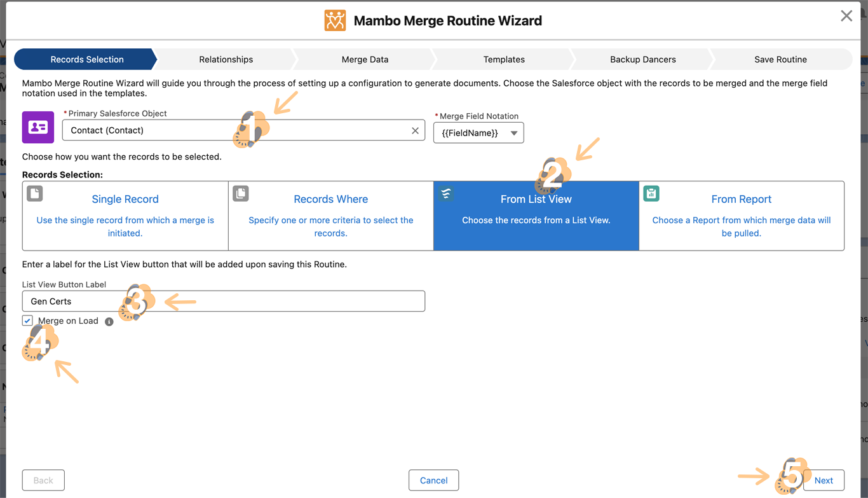Close the Mambo Merge wizard dialog
This screenshot has height=498, width=868.
(846, 16)
